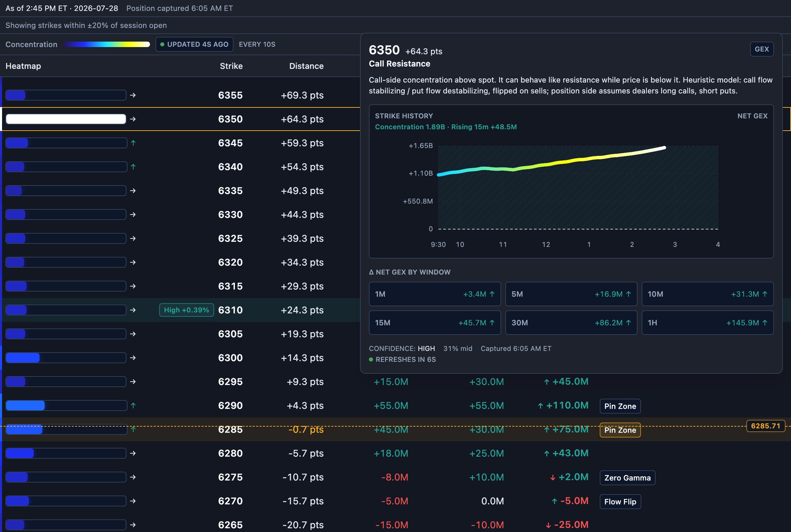
Task: Click the Flow Flip tag on the 6270 row
Action: (620, 502)
